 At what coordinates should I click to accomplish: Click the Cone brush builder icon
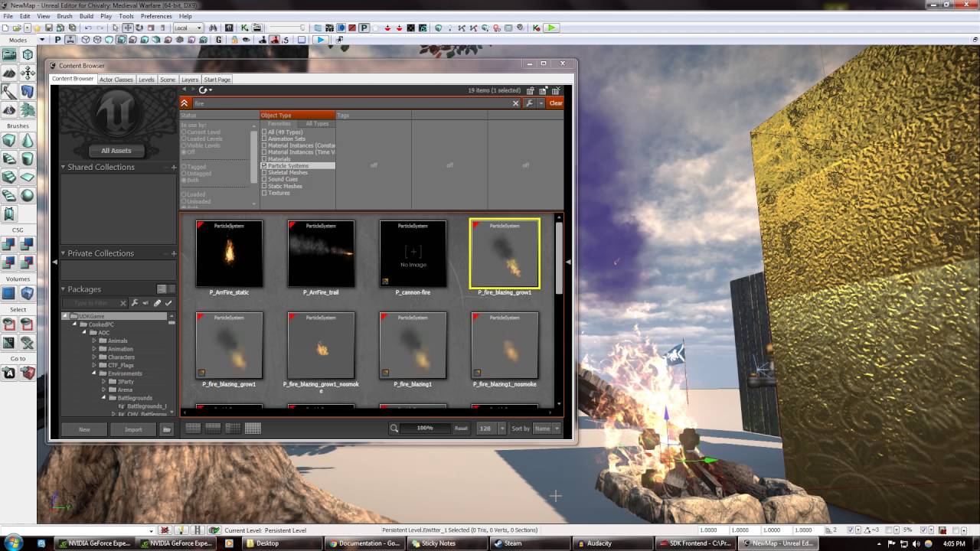[28, 141]
